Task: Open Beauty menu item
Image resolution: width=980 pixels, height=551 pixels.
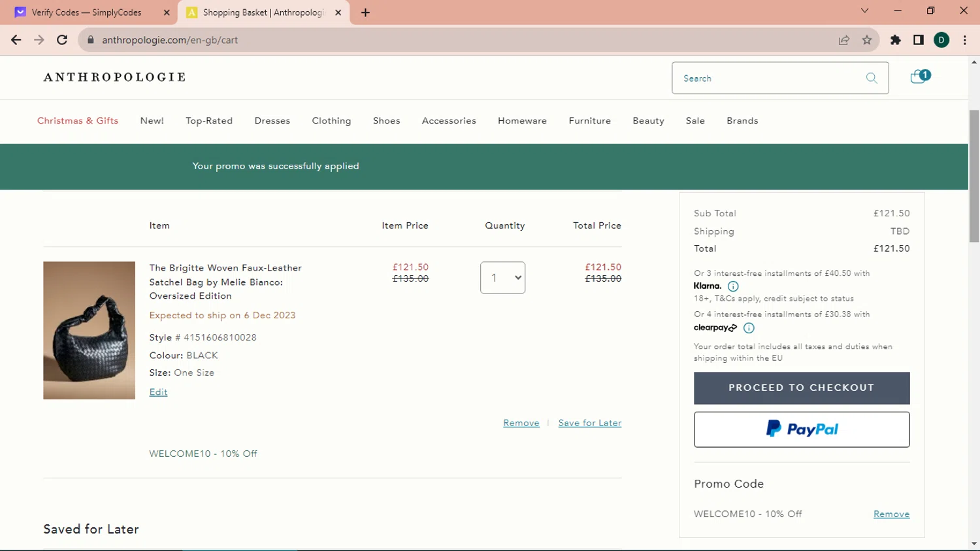Action: (x=649, y=121)
